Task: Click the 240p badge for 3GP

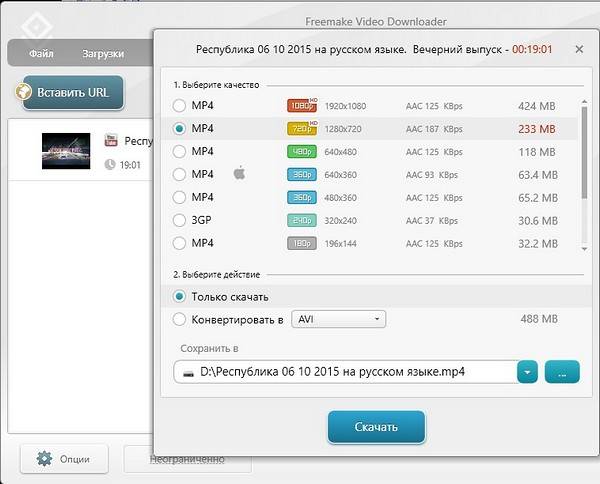Action: pyautogui.click(x=302, y=220)
